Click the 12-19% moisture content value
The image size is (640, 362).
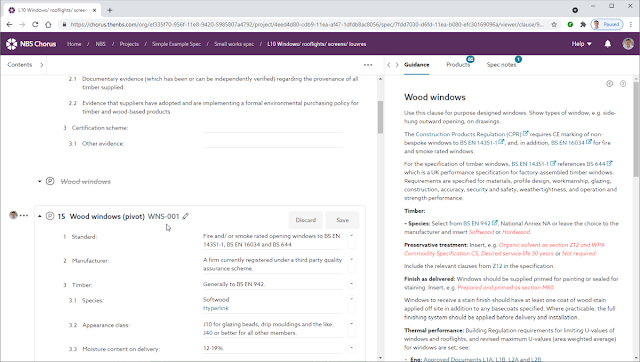213,348
